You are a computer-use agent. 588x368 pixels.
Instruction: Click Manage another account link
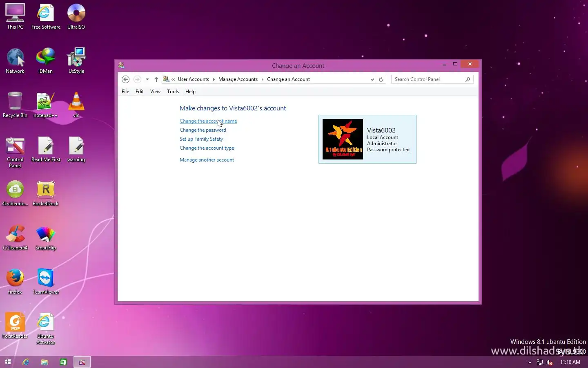click(207, 160)
